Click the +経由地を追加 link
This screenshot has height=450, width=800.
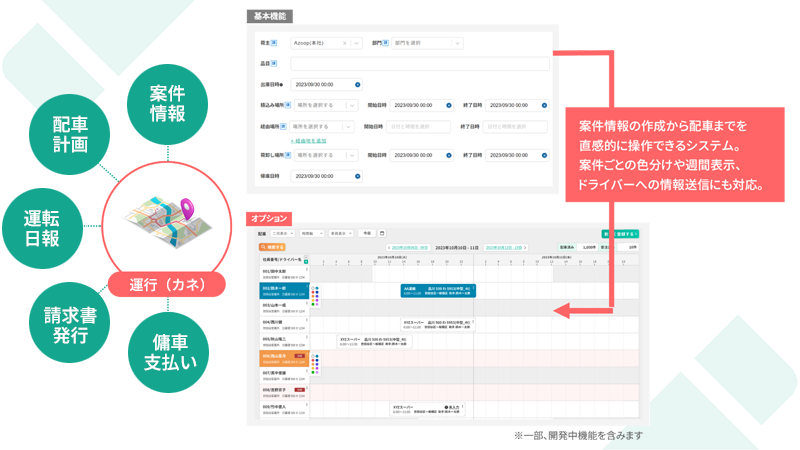[313, 141]
